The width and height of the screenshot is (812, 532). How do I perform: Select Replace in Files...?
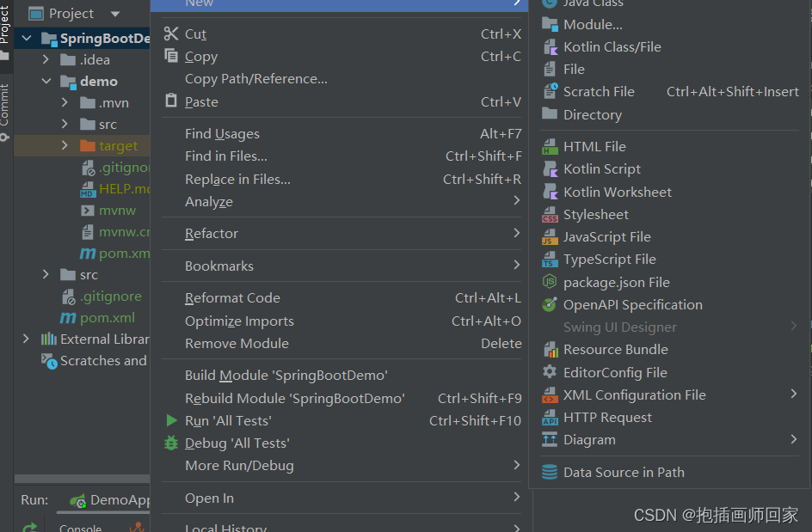point(341,179)
